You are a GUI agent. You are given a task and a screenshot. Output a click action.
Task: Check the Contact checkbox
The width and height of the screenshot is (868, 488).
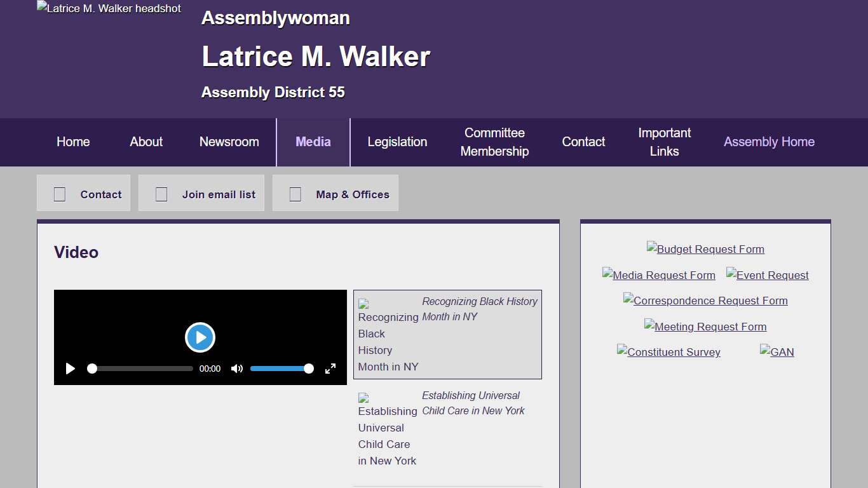click(59, 194)
